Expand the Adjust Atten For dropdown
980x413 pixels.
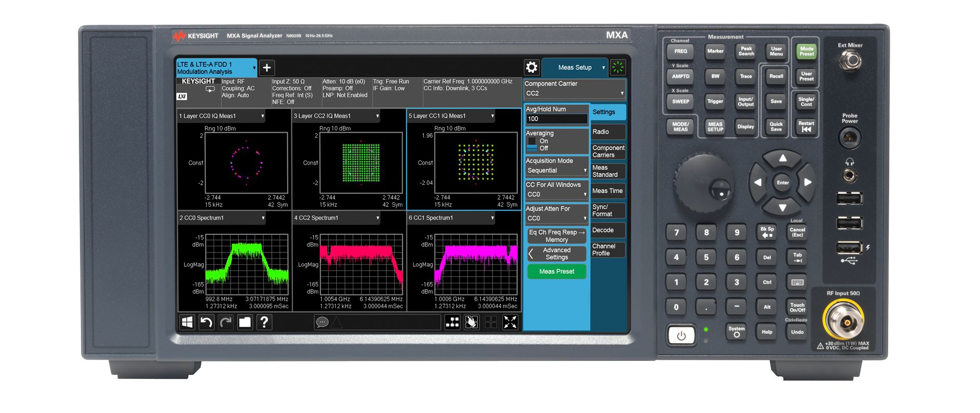click(556, 218)
